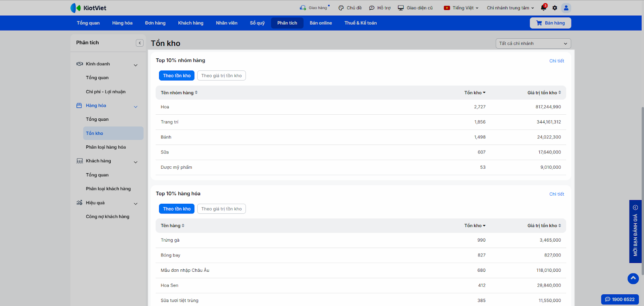Click the KiotViet logo

[88, 8]
